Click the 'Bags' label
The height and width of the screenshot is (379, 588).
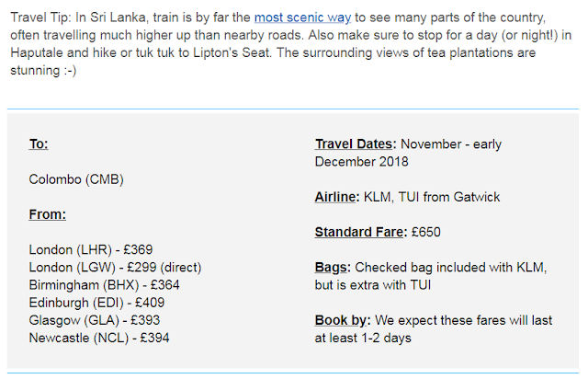[x=333, y=268]
